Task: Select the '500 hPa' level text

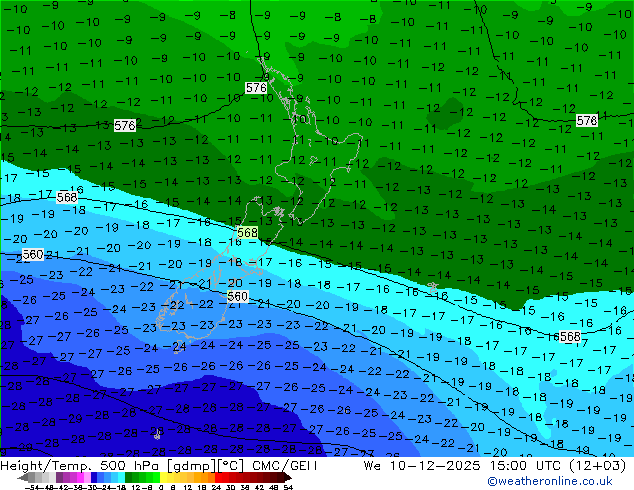Action: (x=131, y=466)
